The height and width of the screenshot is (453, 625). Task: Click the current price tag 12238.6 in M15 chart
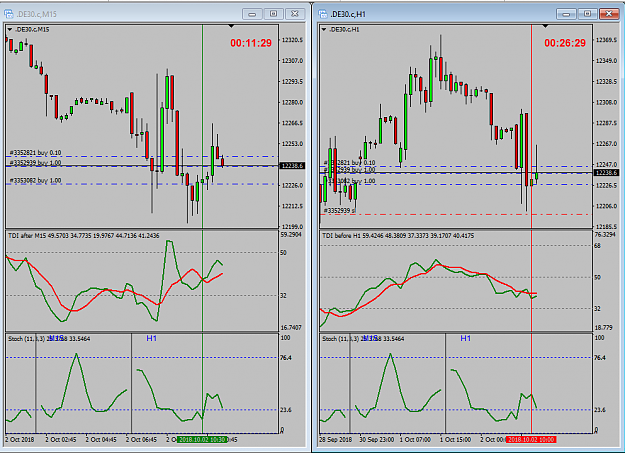tap(293, 165)
